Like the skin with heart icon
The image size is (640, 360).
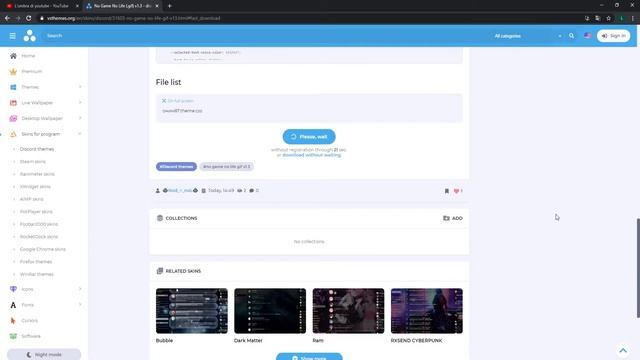coord(456,191)
